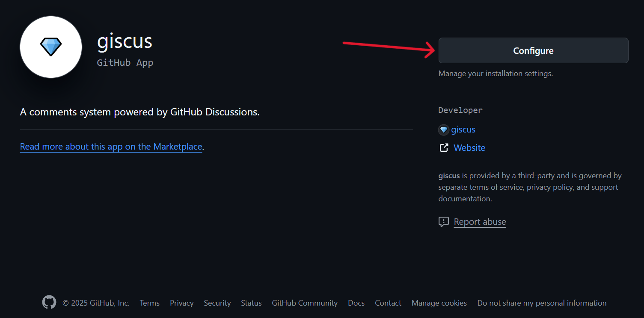Viewport: 644px width, 318px height.
Task: Open the giscus developer profile link
Action: pyautogui.click(x=463, y=130)
